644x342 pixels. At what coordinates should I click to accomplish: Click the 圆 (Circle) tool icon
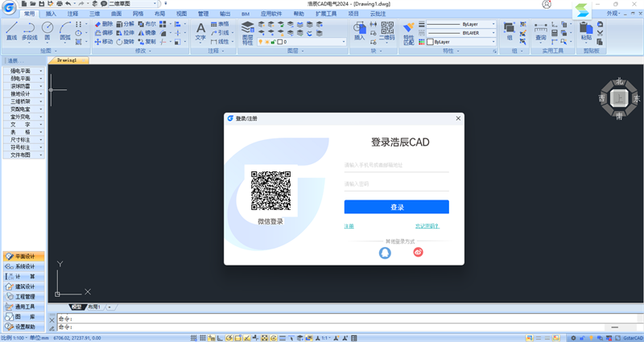click(47, 31)
